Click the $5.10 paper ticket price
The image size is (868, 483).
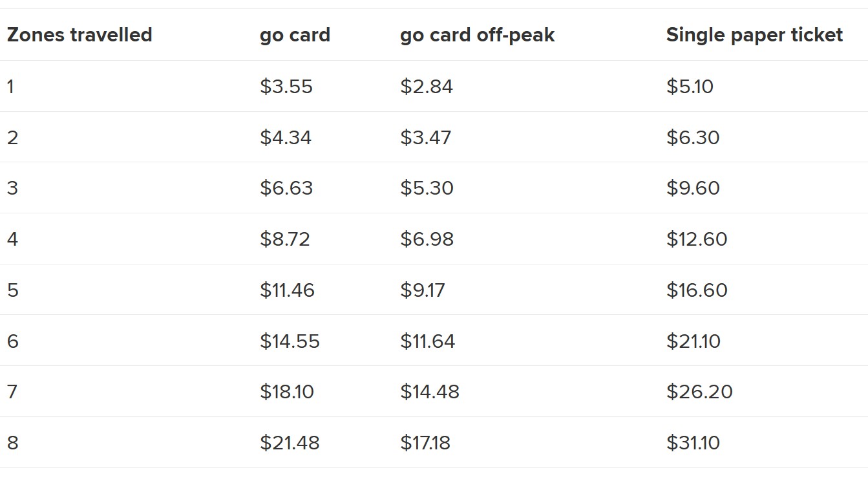[690, 87]
